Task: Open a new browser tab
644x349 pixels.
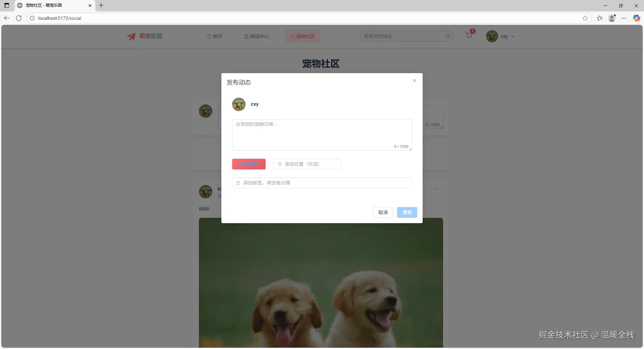Action: [x=101, y=5]
